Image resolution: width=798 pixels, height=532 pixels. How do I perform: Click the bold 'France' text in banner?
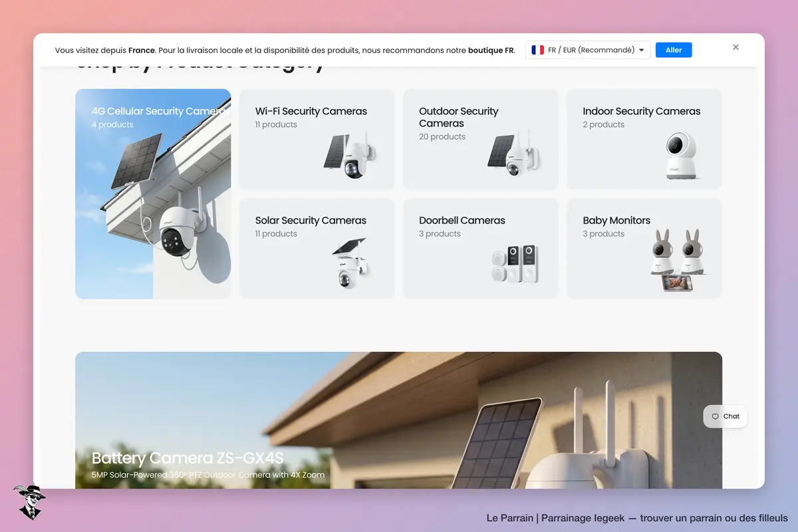point(142,50)
